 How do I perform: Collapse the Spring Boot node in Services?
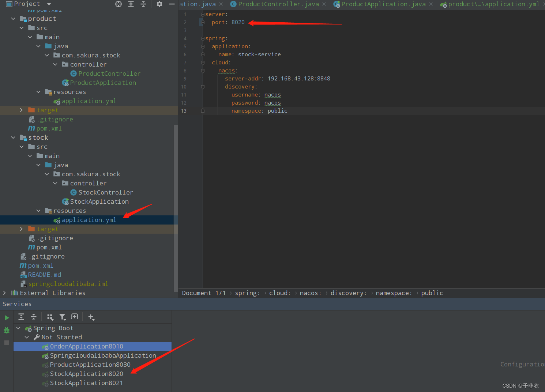18,328
